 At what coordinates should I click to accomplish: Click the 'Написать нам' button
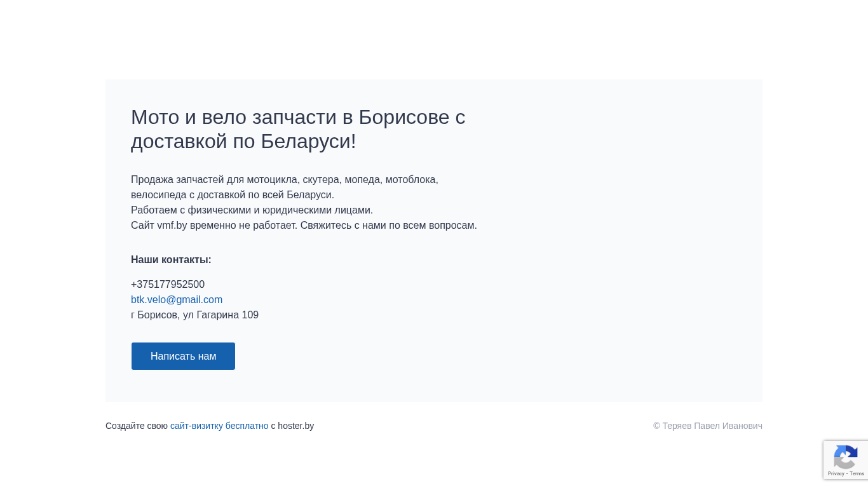pos(183,356)
